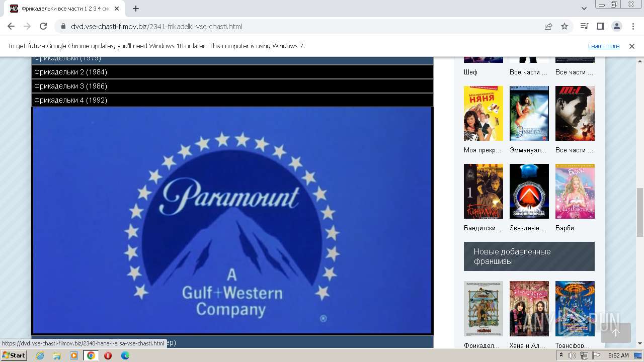The width and height of the screenshot is (644, 362).
Task: Open the Windows Start menu
Action: click(x=14, y=355)
